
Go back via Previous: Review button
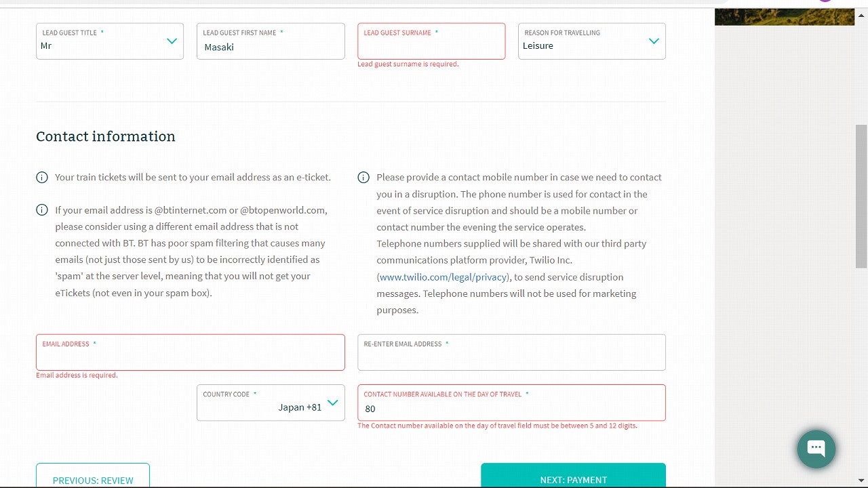click(x=93, y=475)
